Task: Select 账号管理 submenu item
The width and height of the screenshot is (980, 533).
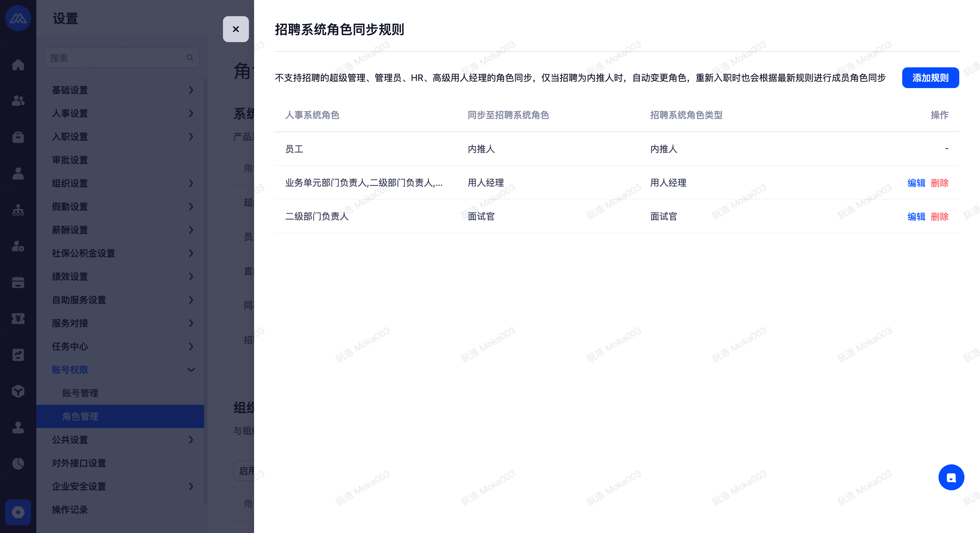Action: (80, 393)
